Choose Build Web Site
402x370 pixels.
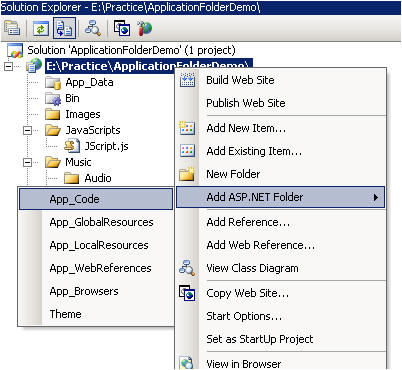pyautogui.click(x=281, y=80)
